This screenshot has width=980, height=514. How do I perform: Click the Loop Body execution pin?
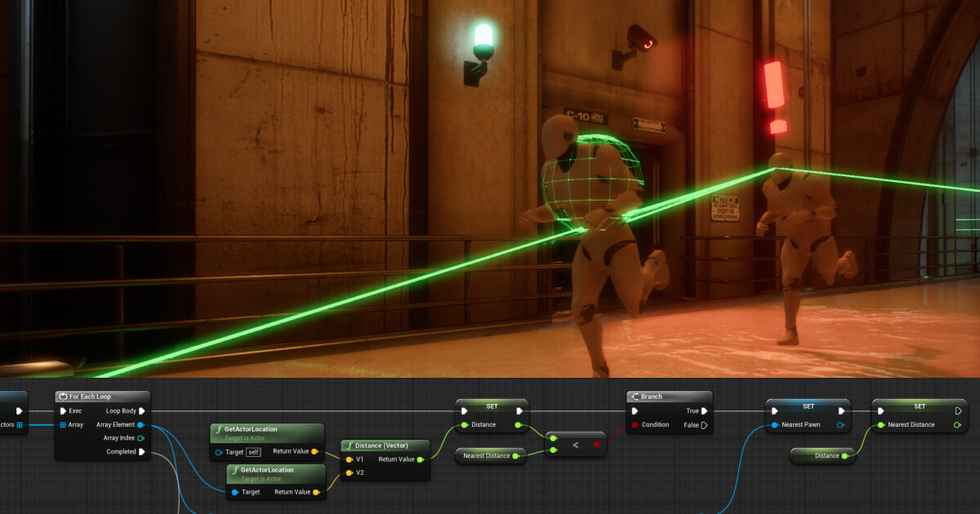[x=141, y=411]
